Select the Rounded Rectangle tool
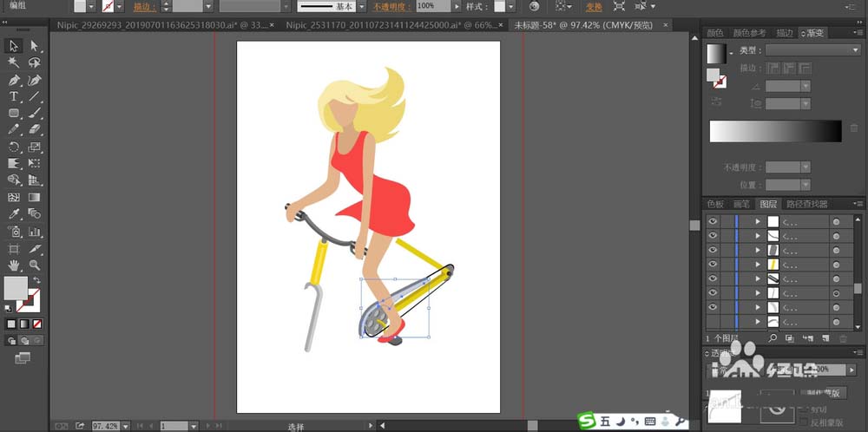 (x=14, y=113)
